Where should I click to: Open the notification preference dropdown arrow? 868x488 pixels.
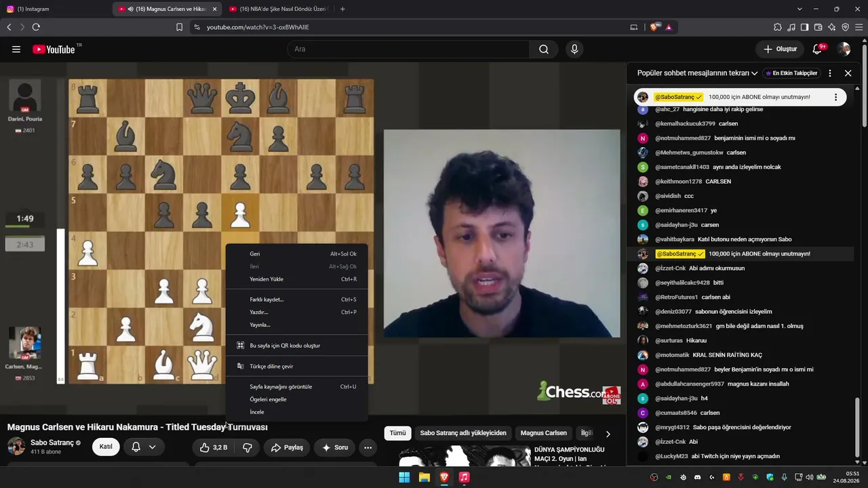153,447
